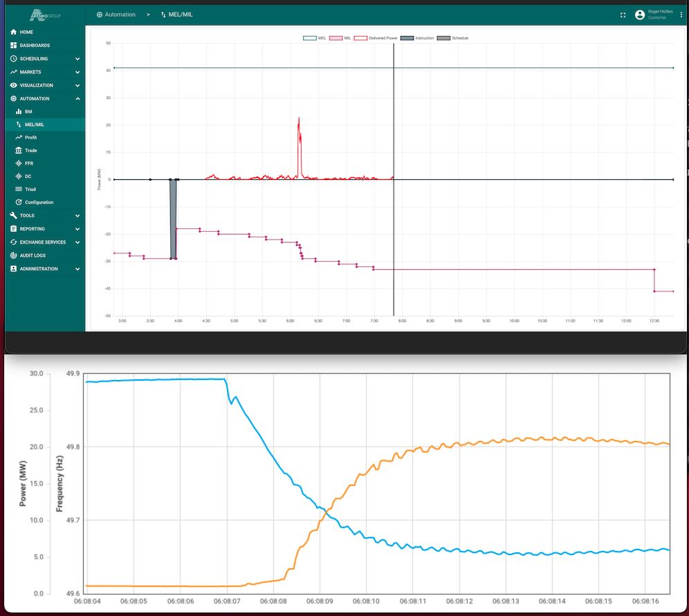The height and width of the screenshot is (616, 689).
Task: Click the DC waveform icon
Action: tap(19, 176)
